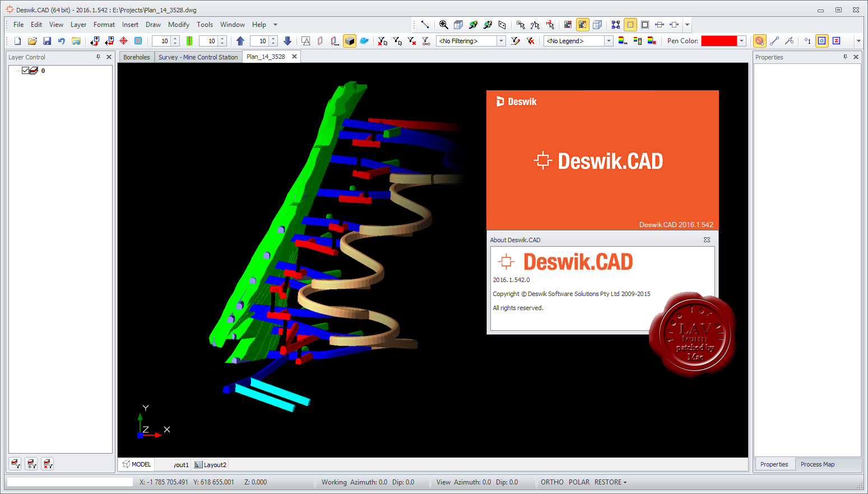Switch to Survey - Mine Control Station tab
This screenshot has width=868, height=494.
point(198,57)
